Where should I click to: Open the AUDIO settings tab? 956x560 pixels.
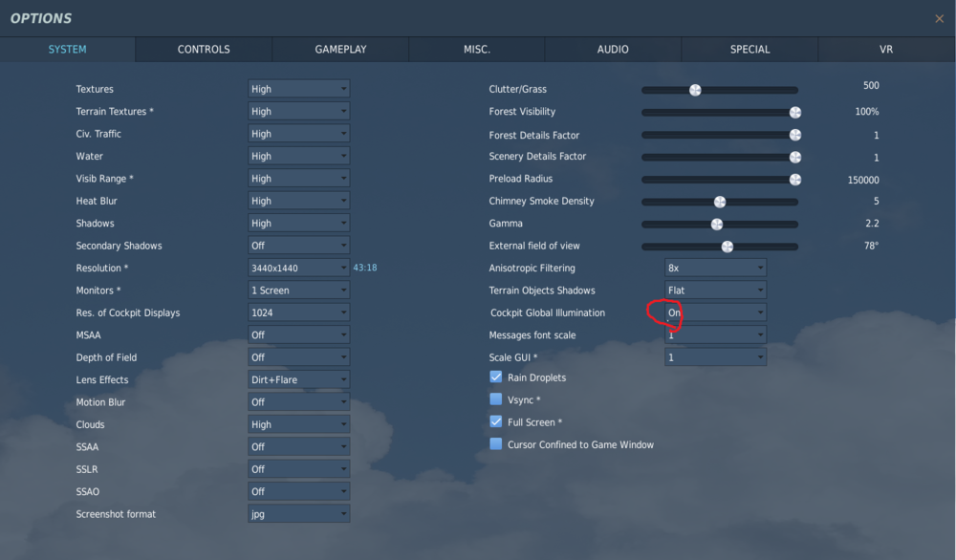[x=613, y=49]
